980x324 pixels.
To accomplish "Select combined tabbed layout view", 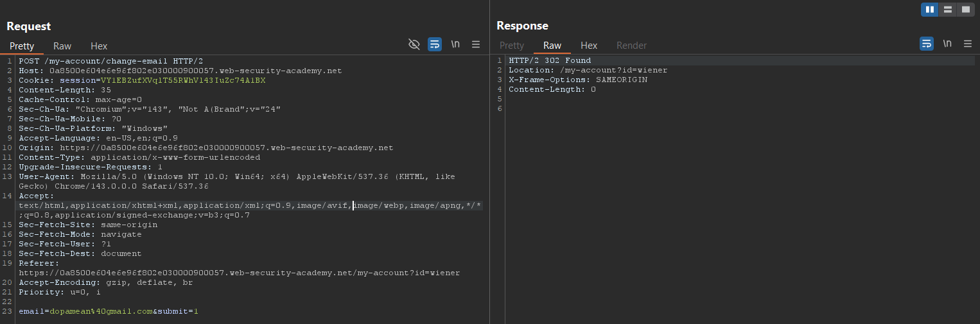I will tap(966, 10).
